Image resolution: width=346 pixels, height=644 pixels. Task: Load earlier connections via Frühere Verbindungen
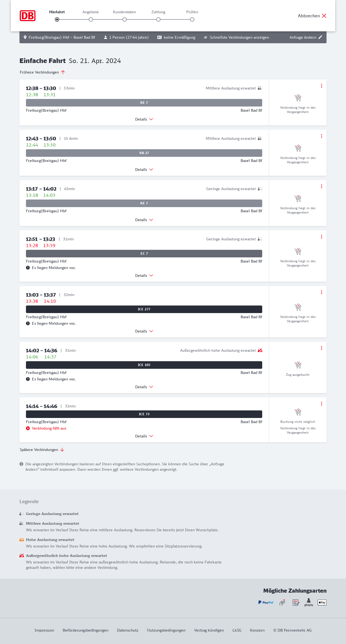coord(42,72)
